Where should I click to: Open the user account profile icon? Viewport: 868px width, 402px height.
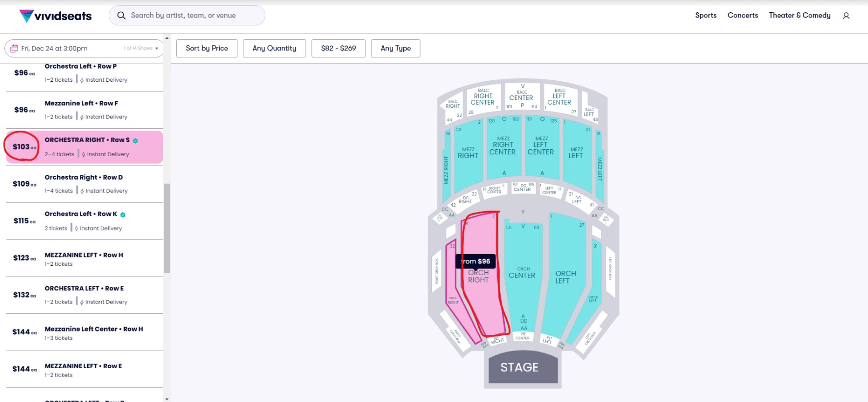tap(846, 15)
